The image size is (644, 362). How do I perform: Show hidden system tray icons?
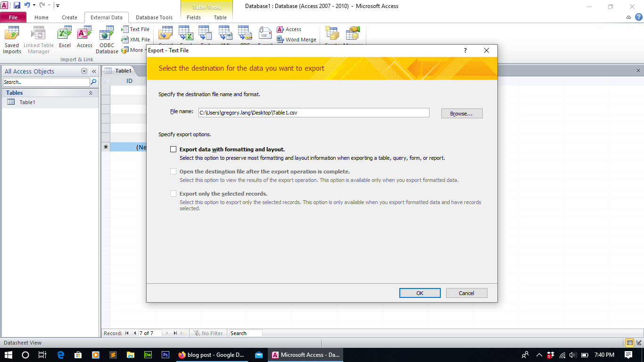[539, 355]
